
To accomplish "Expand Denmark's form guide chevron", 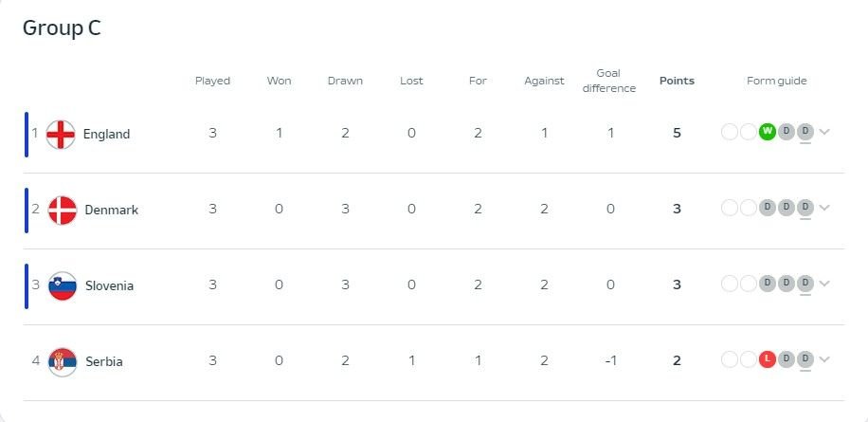I will pos(824,208).
